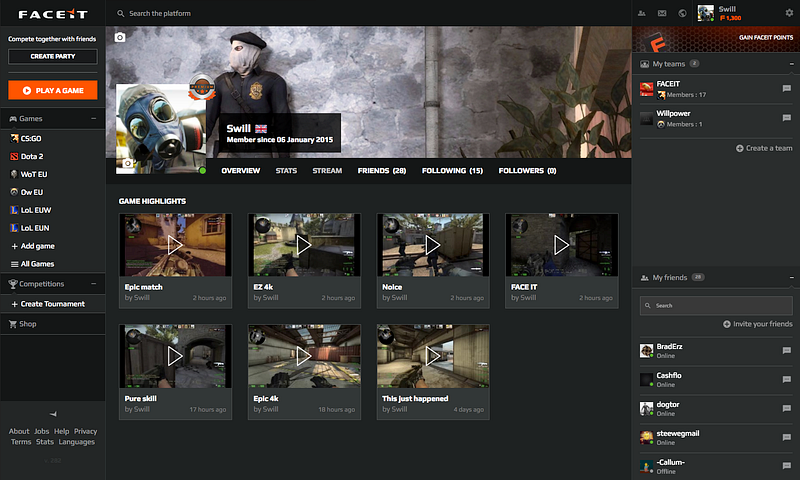Click the Gain FACEIT Points banner
This screenshot has height=480, width=800.
point(716,39)
